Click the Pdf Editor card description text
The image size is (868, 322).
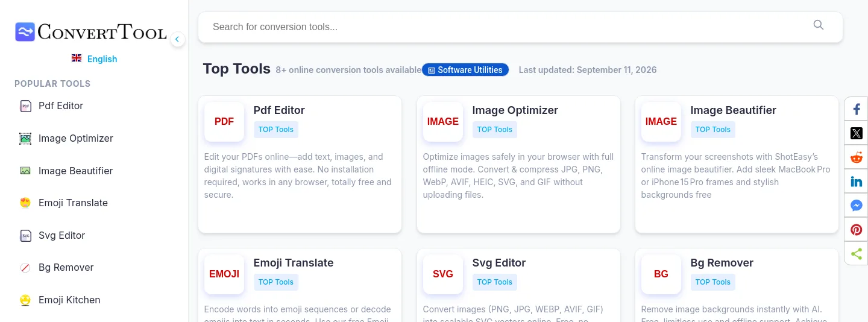(299, 175)
